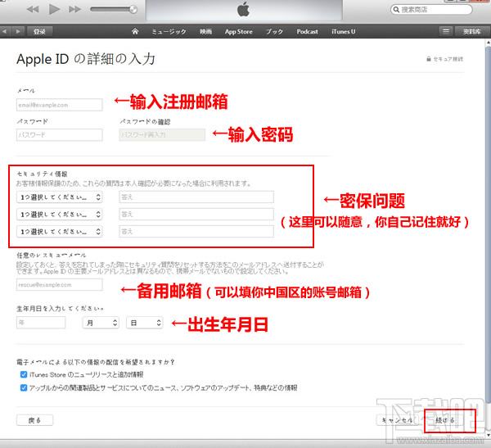The height and width of the screenshot is (448, 491).
Task: Go back with the left arrow
Action: click(x=5, y=32)
